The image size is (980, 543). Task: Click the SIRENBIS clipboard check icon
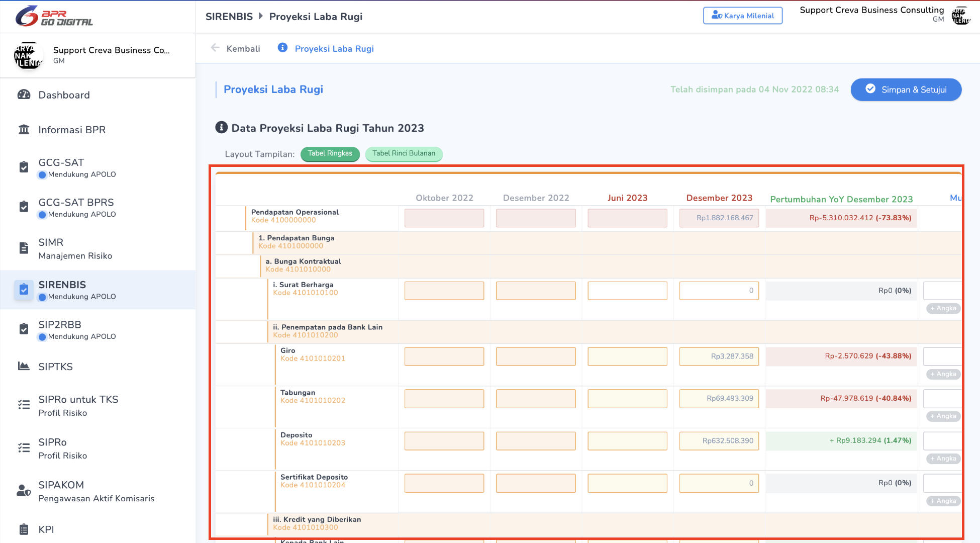click(24, 289)
